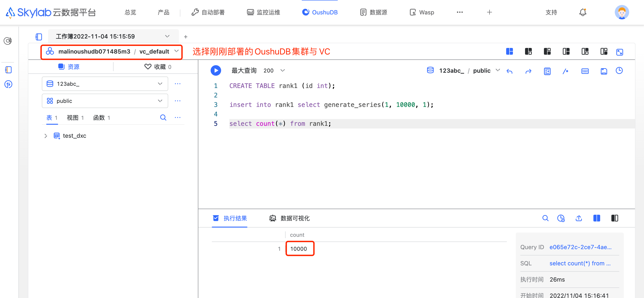644x298 pixels.
Task: Open the user avatar menu
Action: (622, 12)
